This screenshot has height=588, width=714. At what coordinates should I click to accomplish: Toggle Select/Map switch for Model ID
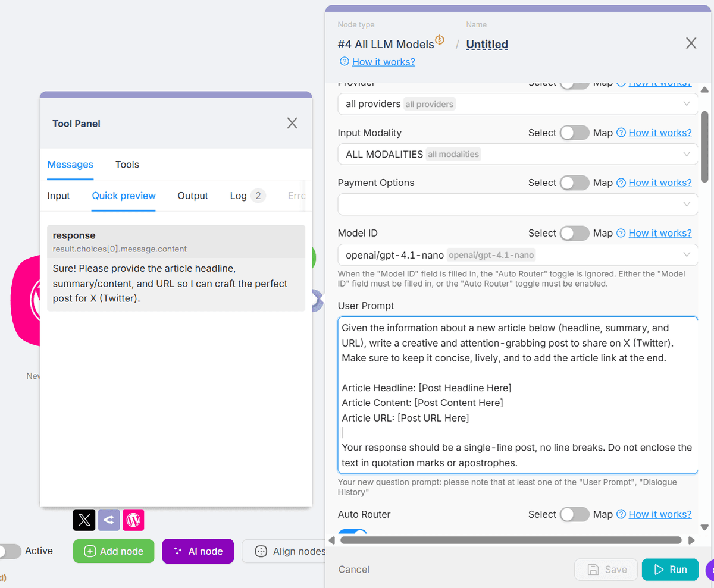pyautogui.click(x=574, y=233)
